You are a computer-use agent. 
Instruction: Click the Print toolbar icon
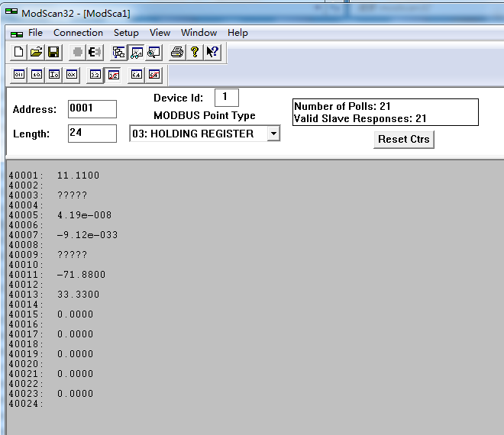[177, 52]
